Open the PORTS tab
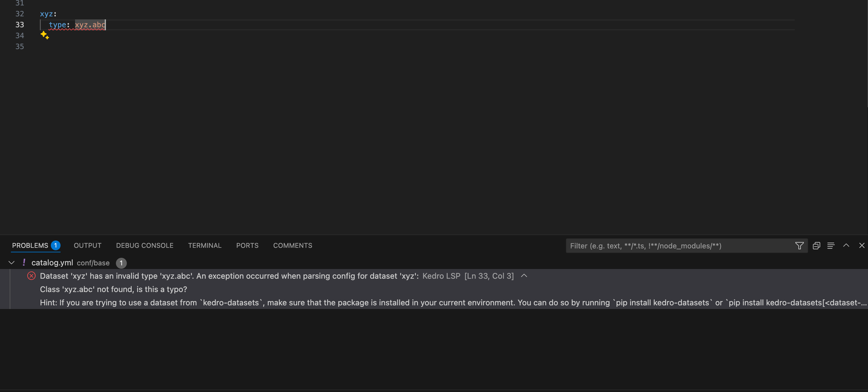Screen dimensions: 868x392 (x=247, y=246)
